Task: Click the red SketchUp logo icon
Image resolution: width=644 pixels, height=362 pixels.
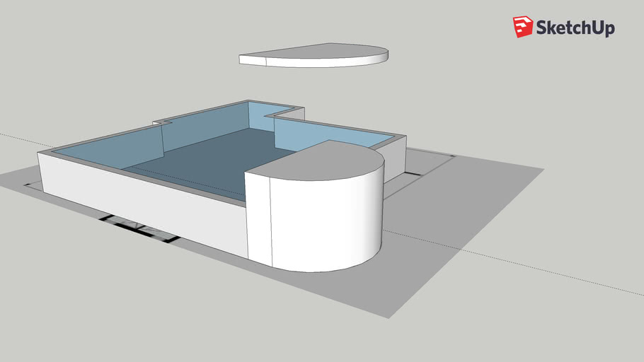Action: point(523,27)
